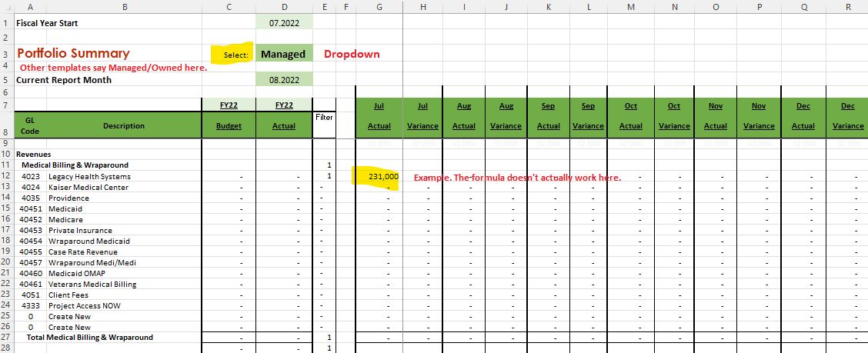Click the Current Report Month value 08.2022
Screen dimensions: 868x353
click(x=284, y=80)
